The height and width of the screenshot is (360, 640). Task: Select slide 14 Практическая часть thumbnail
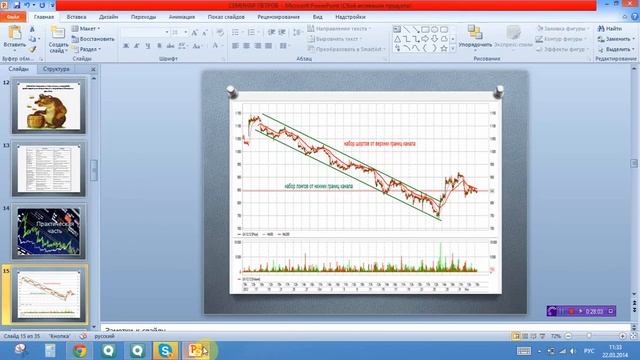tap(49, 232)
